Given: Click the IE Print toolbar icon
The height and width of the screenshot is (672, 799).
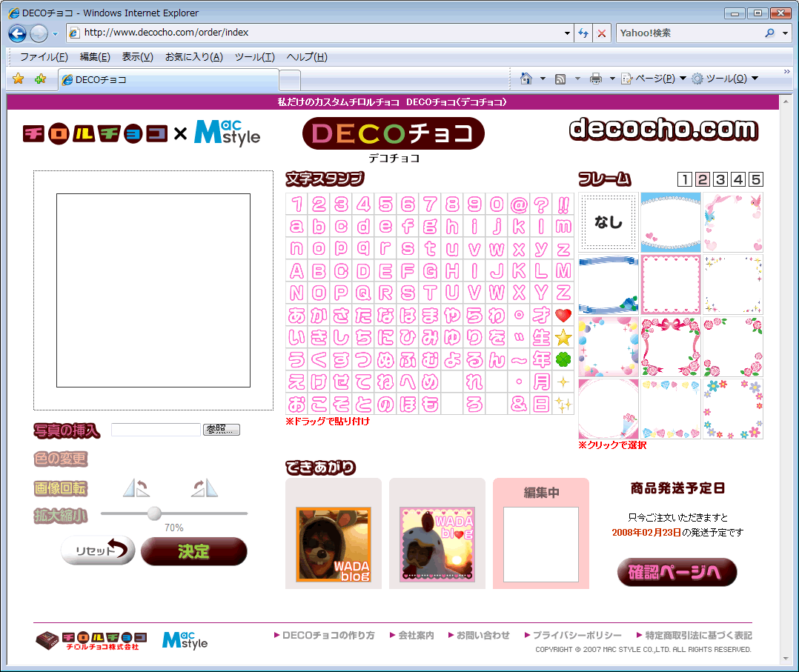Looking at the screenshot, I should (595, 79).
